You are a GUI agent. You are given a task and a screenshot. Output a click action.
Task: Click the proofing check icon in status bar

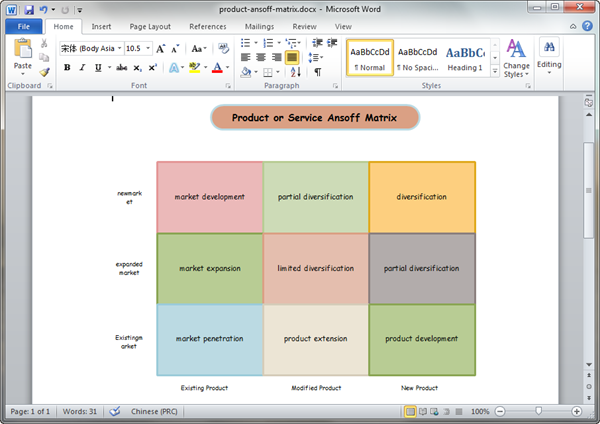115,411
